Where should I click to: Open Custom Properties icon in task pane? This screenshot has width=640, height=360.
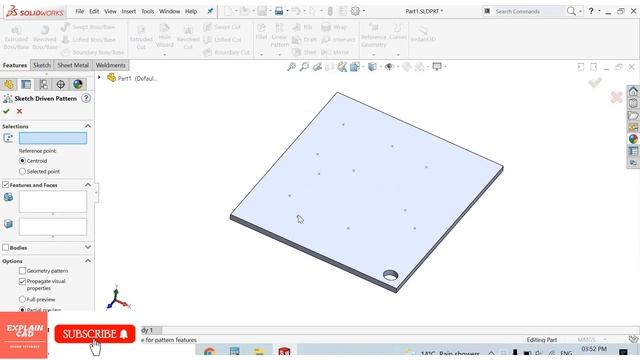[x=633, y=151]
